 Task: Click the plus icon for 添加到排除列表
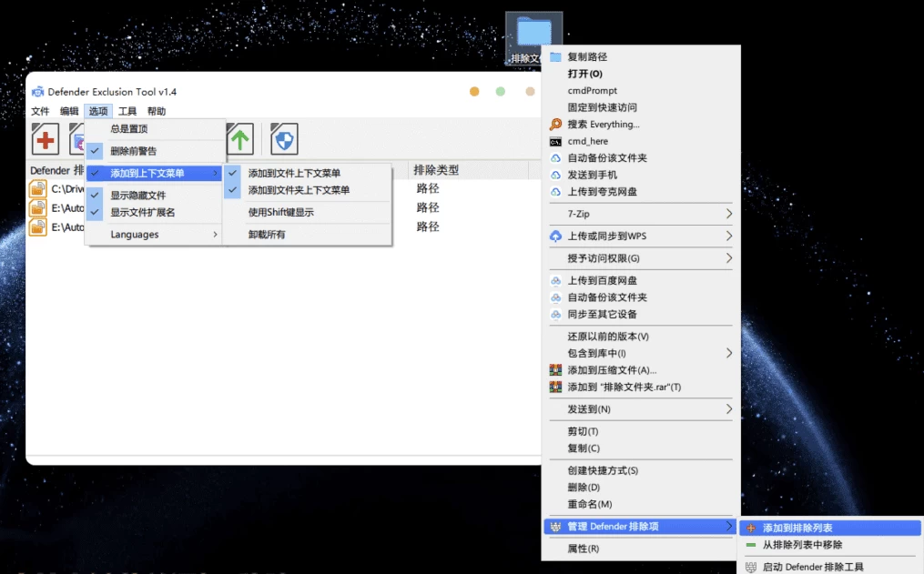pos(751,529)
